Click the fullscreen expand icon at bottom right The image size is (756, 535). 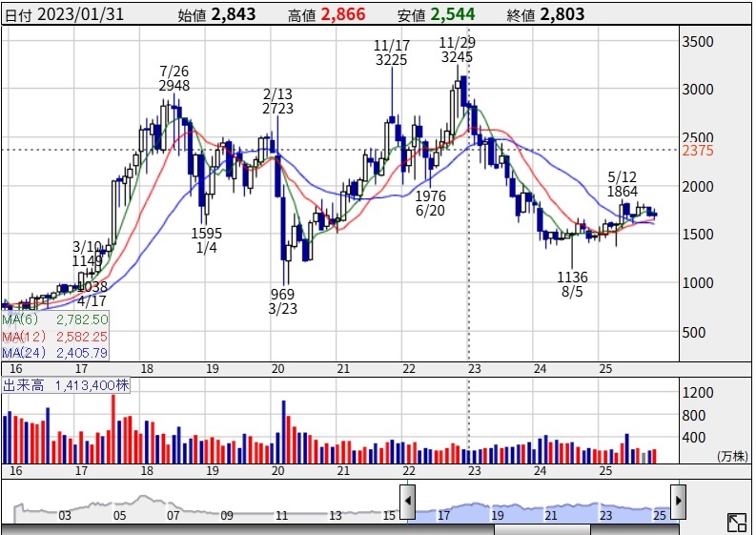[x=736, y=522]
